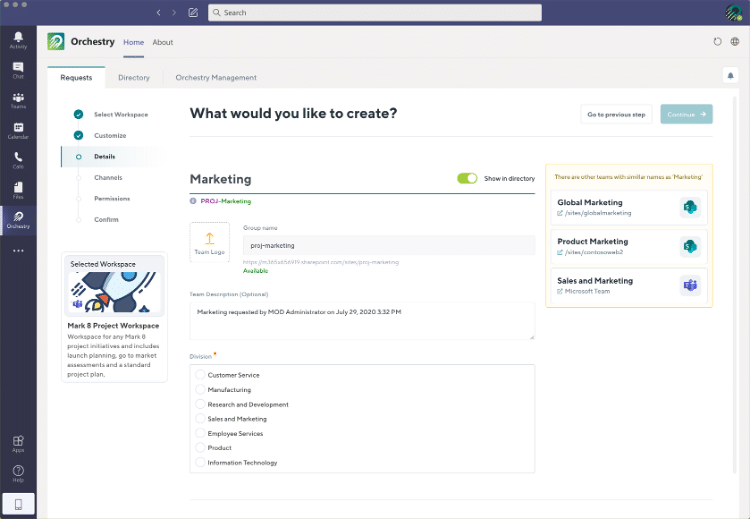Open the Orchestry Management tab

(216, 77)
